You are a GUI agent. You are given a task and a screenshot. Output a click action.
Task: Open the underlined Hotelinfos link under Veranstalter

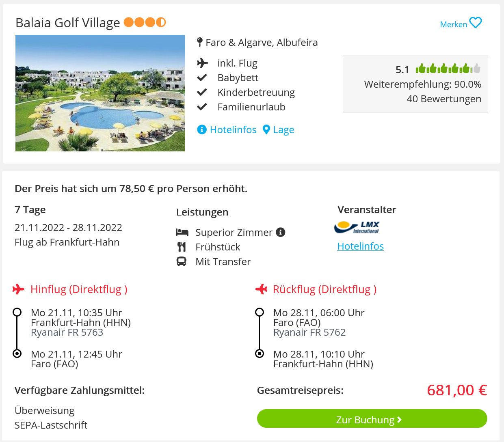[x=361, y=246]
